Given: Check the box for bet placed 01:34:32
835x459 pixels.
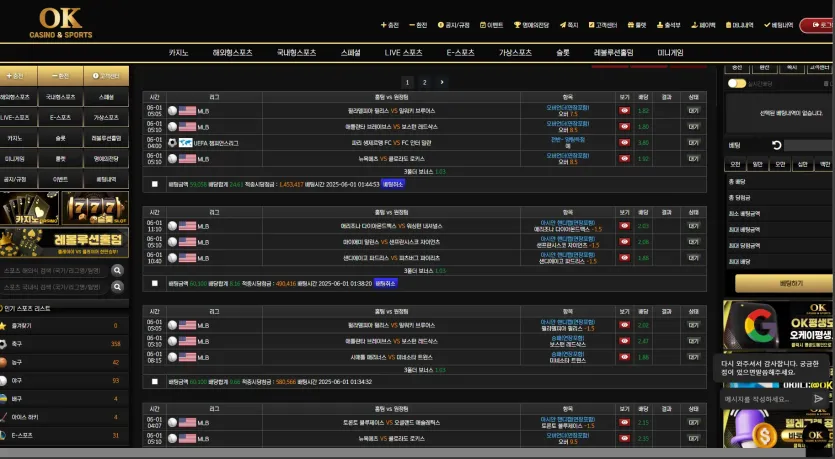Looking at the screenshot, I should (154, 382).
